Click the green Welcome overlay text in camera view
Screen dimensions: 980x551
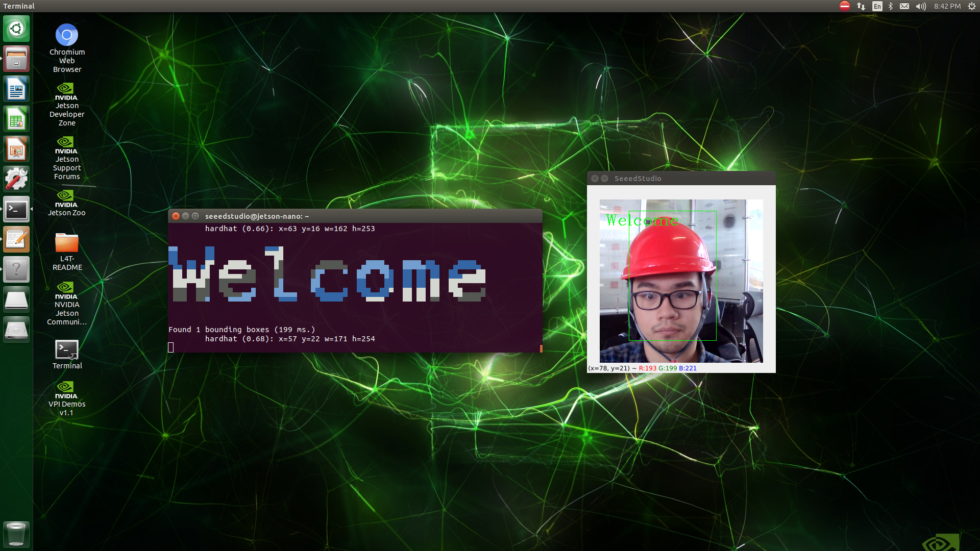[642, 220]
